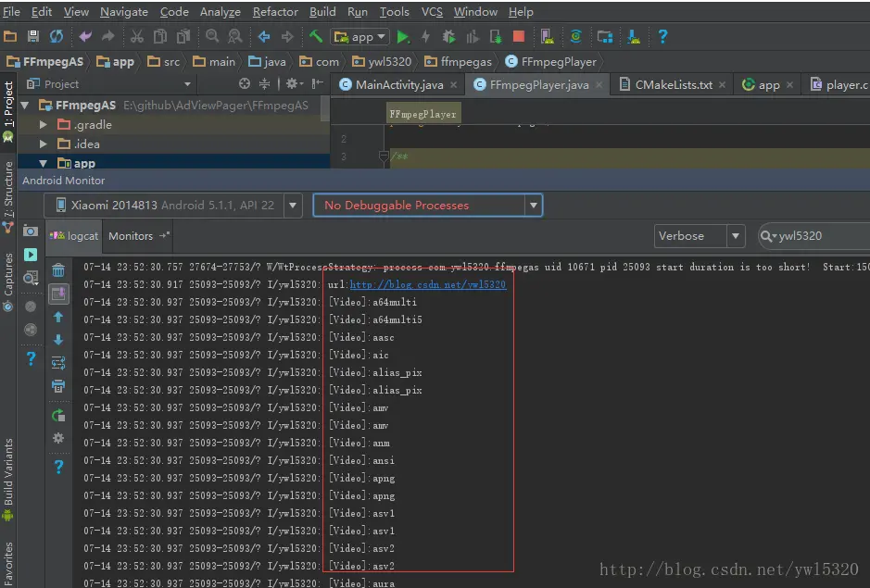Click the Open folder toolbar icon

pos(10,37)
